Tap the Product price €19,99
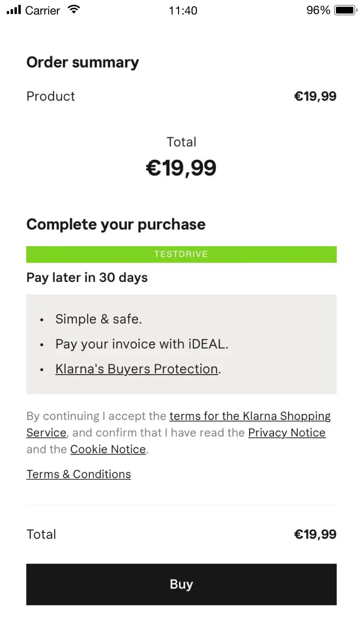The image size is (362, 644). pyautogui.click(x=315, y=96)
